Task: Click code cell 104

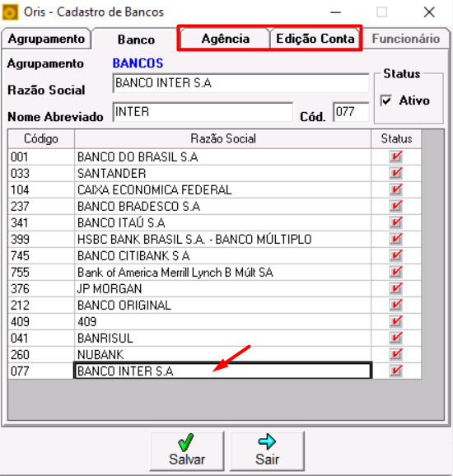Action: (x=41, y=189)
